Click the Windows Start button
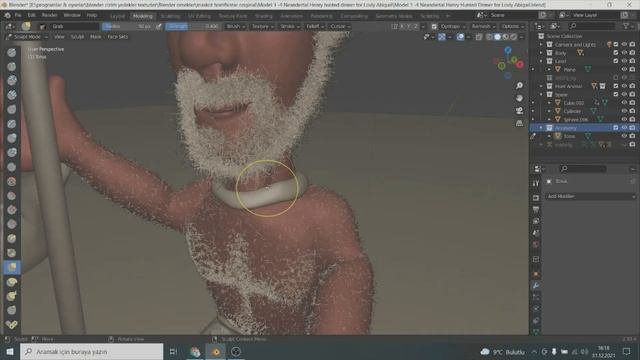Image resolution: width=640 pixels, height=360 pixels. pyautogui.click(x=9, y=351)
